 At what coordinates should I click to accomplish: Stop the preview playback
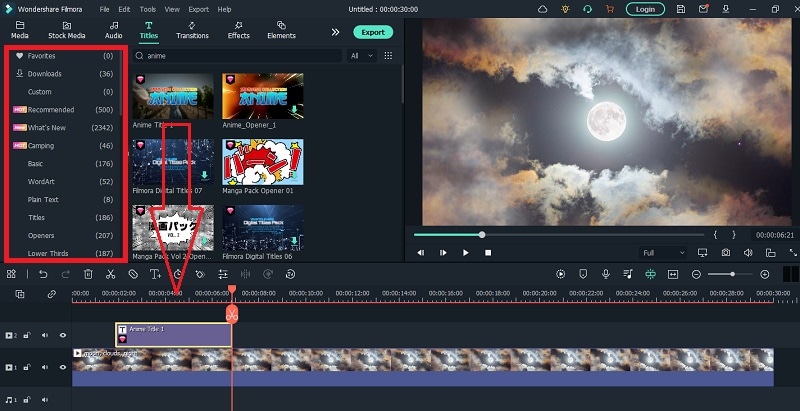click(x=488, y=252)
